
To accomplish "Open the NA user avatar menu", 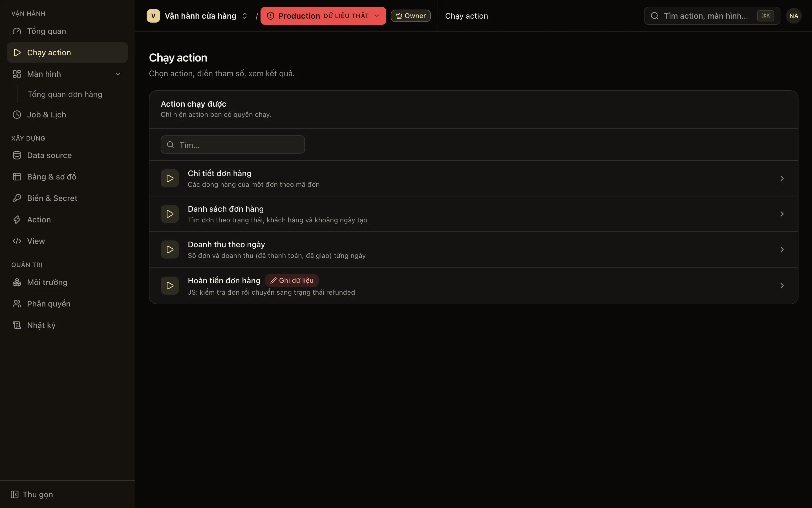I will (x=794, y=16).
